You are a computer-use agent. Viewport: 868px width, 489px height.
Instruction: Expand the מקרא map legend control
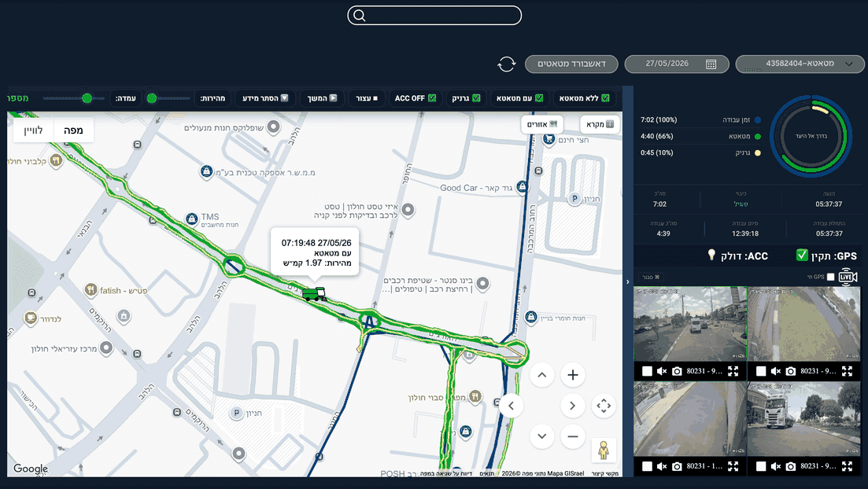pyautogui.click(x=600, y=124)
